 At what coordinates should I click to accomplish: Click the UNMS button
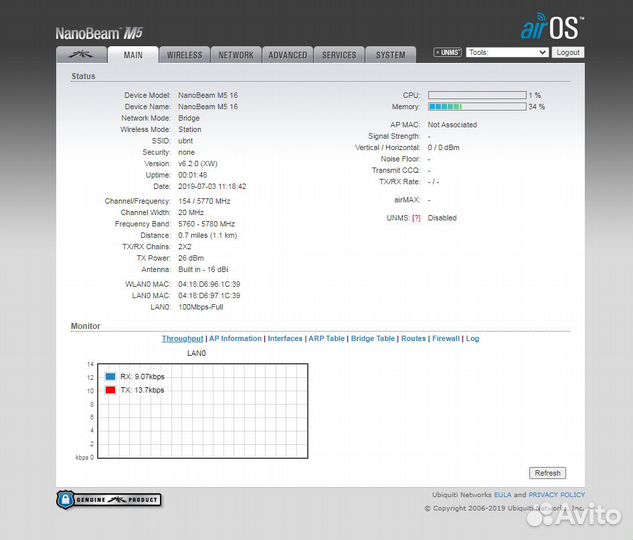[447, 52]
